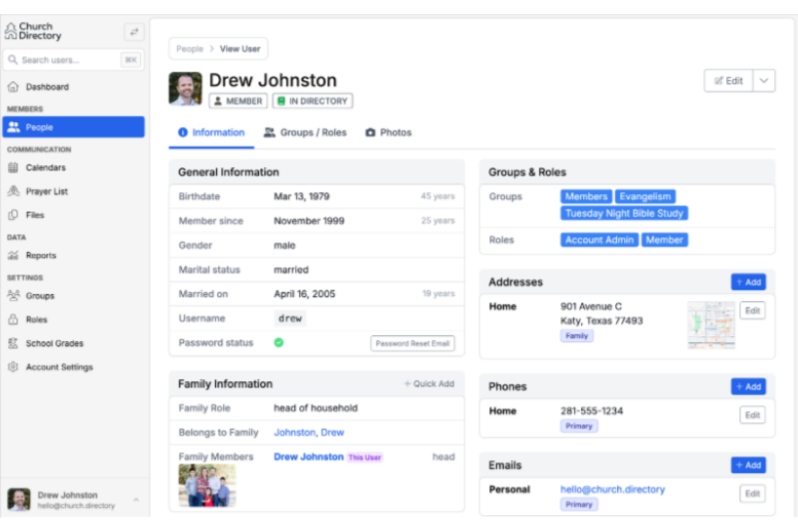
Task: Click the Calendars icon in sidebar
Action: point(13,168)
